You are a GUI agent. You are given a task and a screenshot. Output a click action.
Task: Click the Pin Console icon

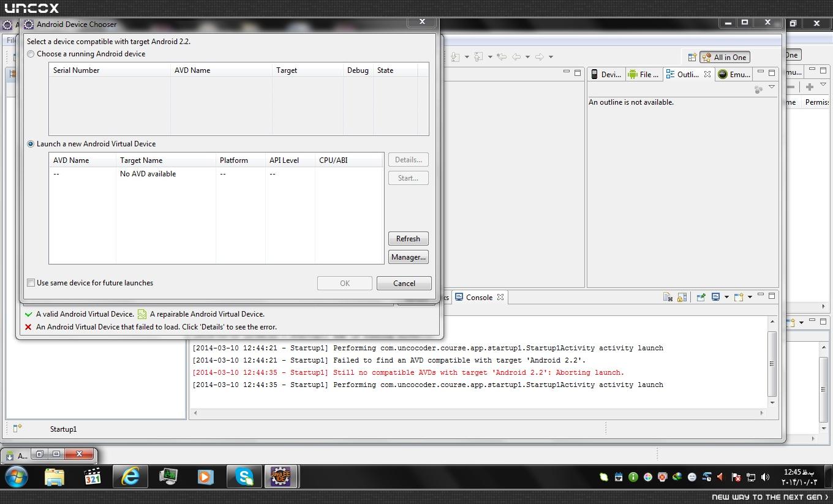pyautogui.click(x=701, y=297)
